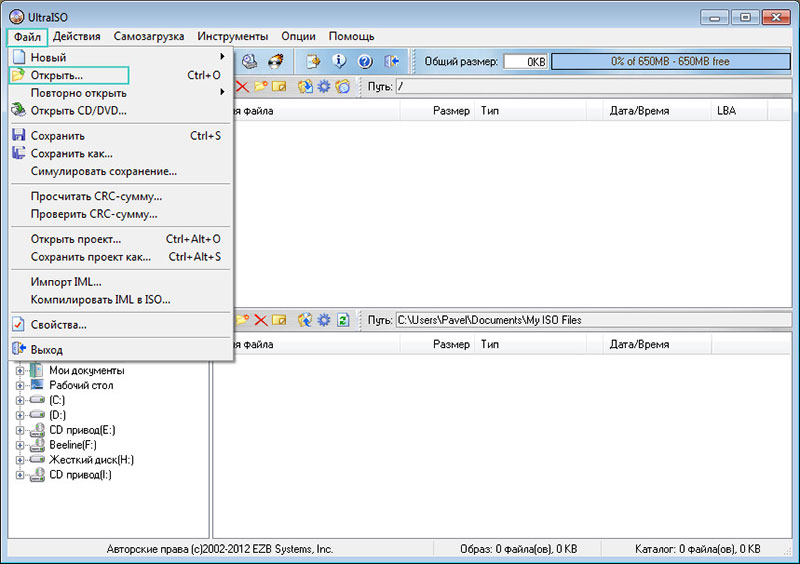The image size is (800, 564).
Task: Open the Инструменты menu
Action: pyautogui.click(x=232, y=36)
